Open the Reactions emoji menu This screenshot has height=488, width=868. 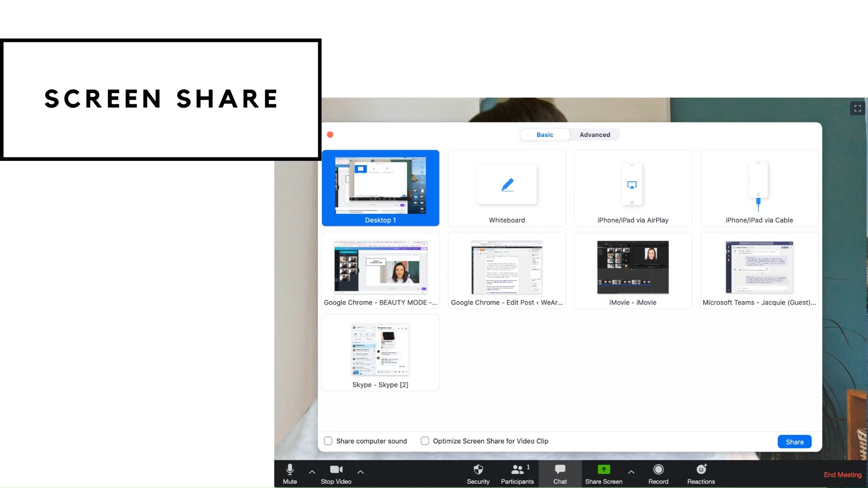click(701, 470)
